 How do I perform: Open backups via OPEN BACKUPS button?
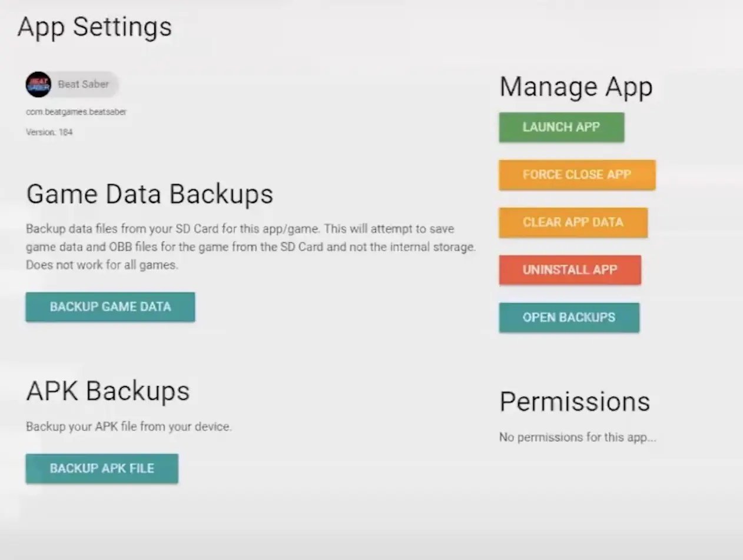569,318
